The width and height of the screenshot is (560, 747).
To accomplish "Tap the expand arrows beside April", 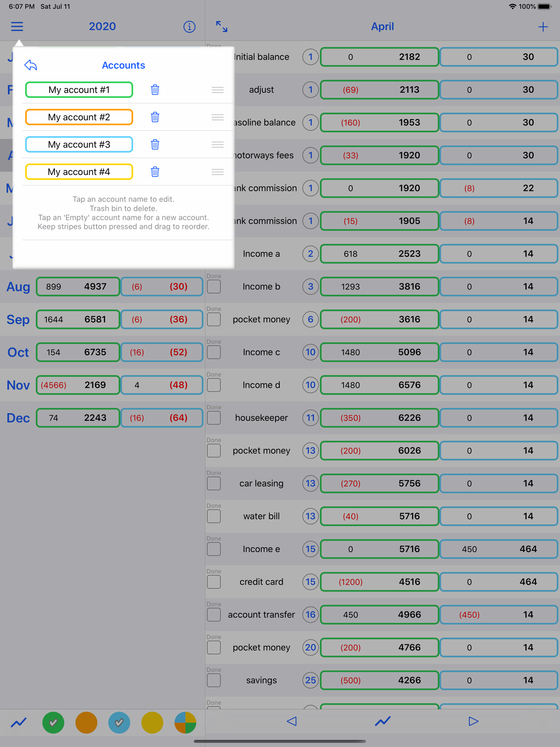I will pyautogui.click(x=221, y=27).
